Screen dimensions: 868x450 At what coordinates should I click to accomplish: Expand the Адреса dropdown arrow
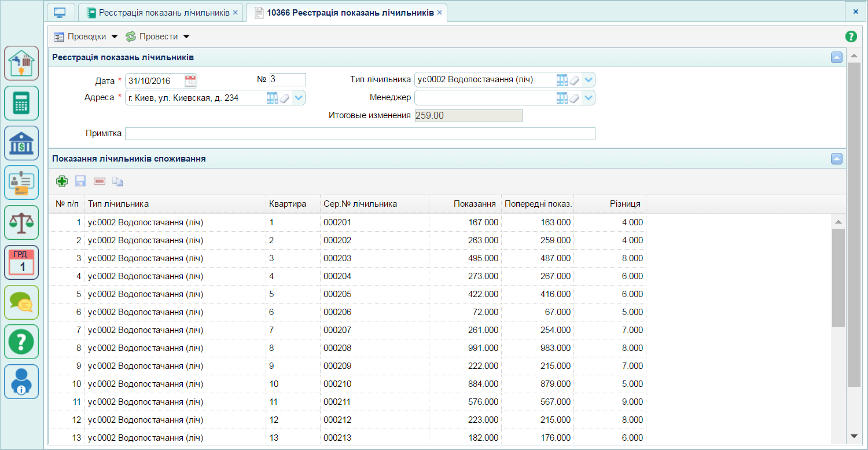299,98
